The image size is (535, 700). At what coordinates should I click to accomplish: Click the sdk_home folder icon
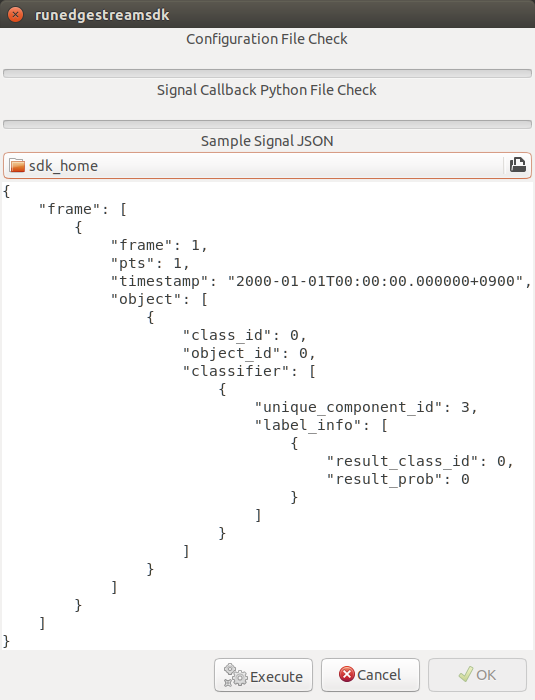[x=17, y=165]
